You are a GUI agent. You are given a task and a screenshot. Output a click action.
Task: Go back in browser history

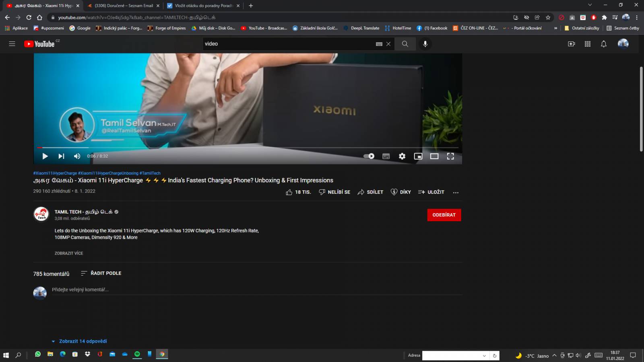click(7, 17)
